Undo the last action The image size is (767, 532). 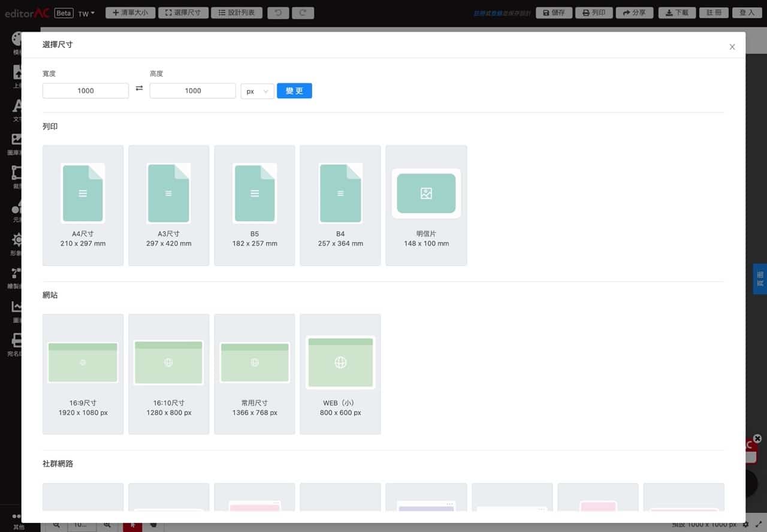click(x=278, y=13)
